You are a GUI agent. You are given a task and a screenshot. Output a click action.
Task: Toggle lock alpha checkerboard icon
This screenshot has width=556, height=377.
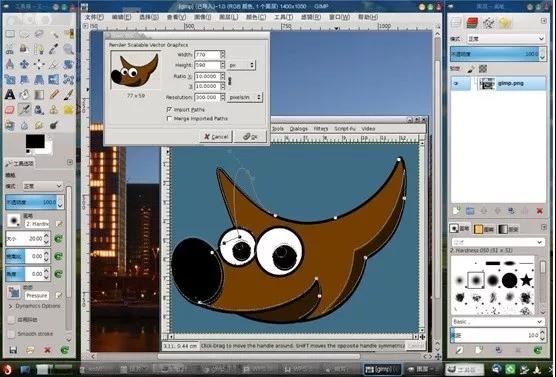(483, 68)
